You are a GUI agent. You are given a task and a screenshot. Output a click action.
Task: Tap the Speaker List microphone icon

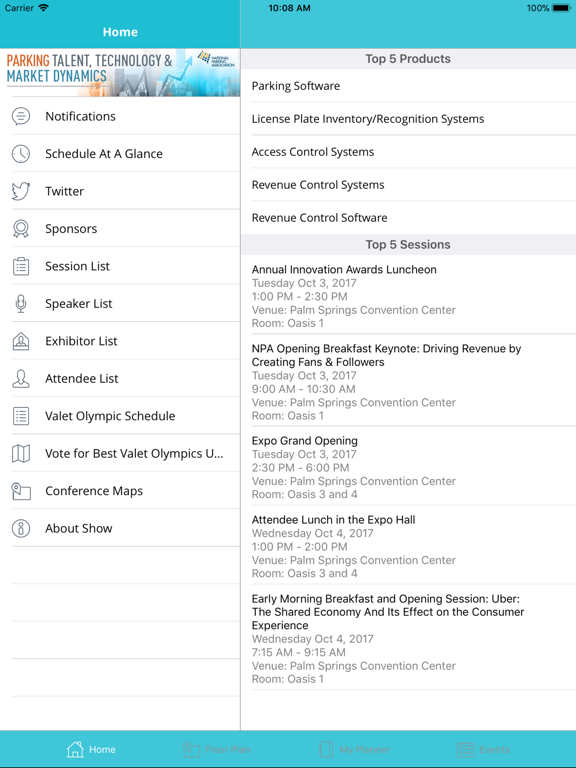tap(21, 304)
